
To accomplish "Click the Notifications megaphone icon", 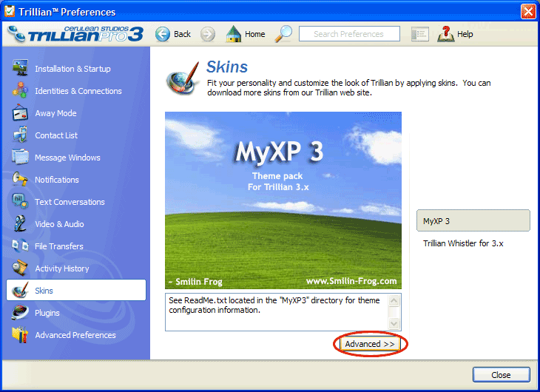I will (20, 179).
